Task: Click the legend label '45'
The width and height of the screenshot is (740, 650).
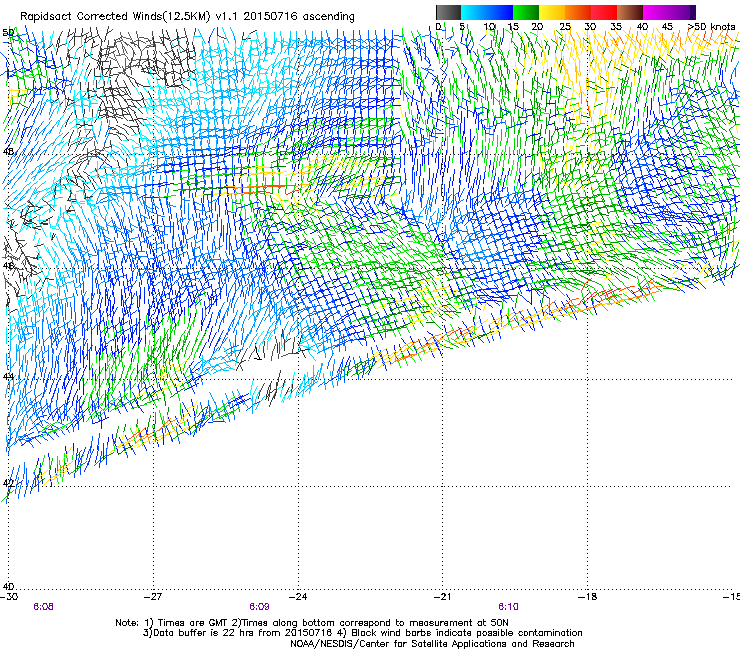Action: [x=667, y=27]
